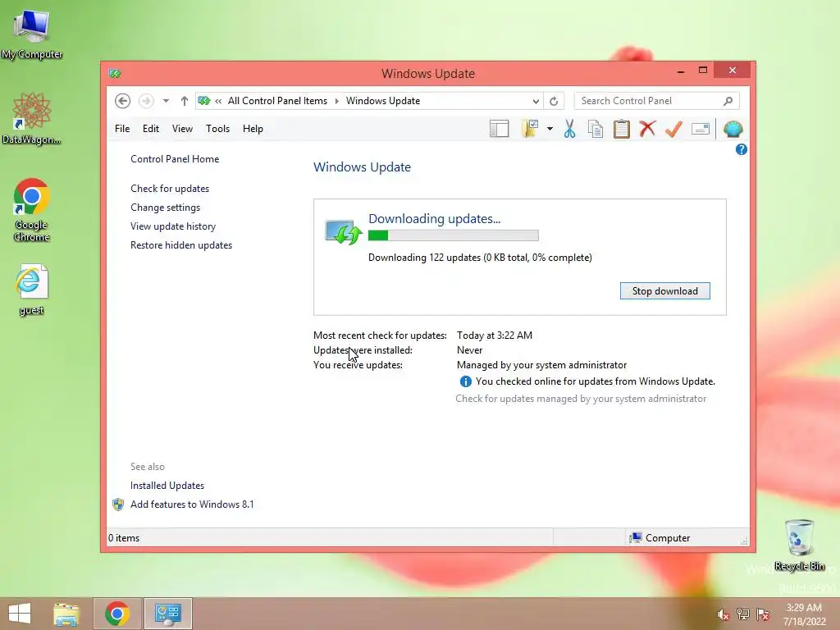840x630 pixels.
Task: Open Installed Updates link
Action: point(167,486)
